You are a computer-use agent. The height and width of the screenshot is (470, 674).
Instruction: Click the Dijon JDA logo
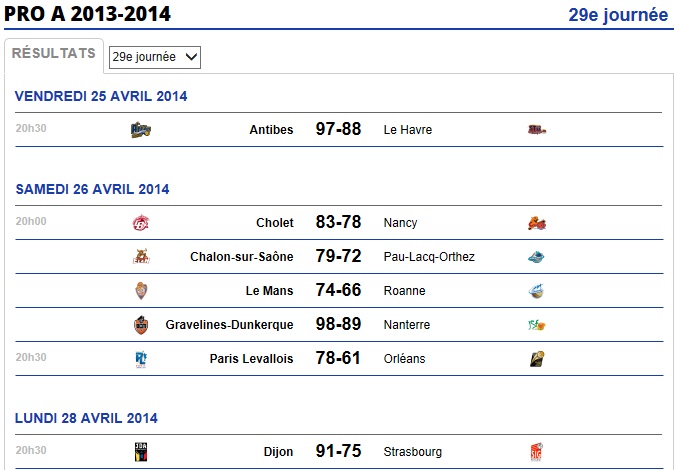pyautogui.click(x=141, y=452)
